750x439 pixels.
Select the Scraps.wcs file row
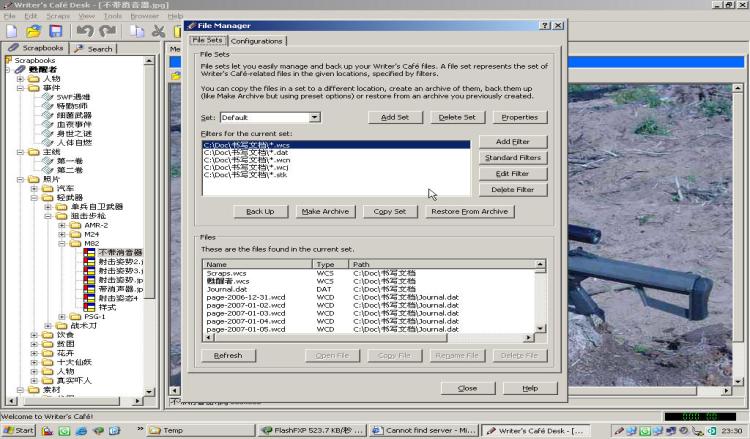tap(368, 273)
